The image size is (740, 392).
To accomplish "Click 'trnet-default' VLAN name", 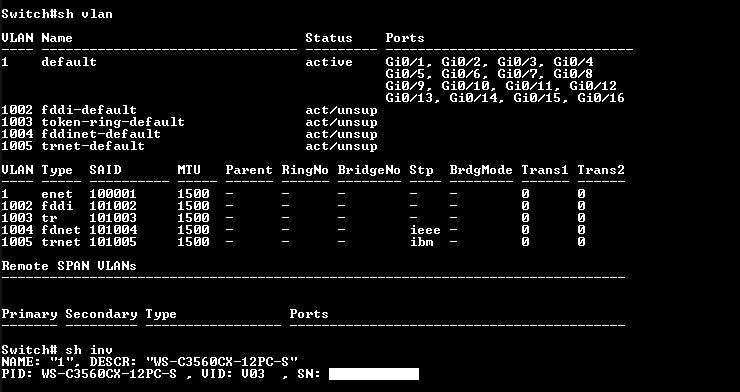I will click(x=93, y=146).
